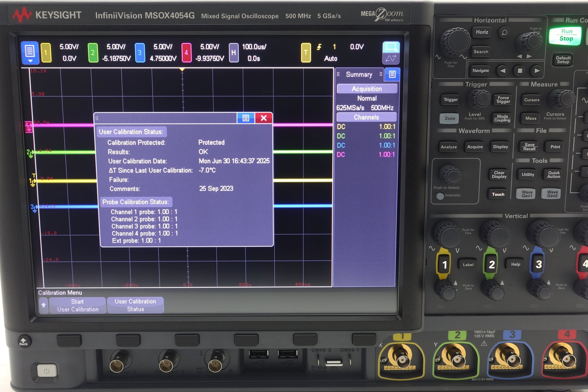This screenshot has height=392, width=588.
Task: Open the dropdown chevron under the menu icon
Action: 30,60
